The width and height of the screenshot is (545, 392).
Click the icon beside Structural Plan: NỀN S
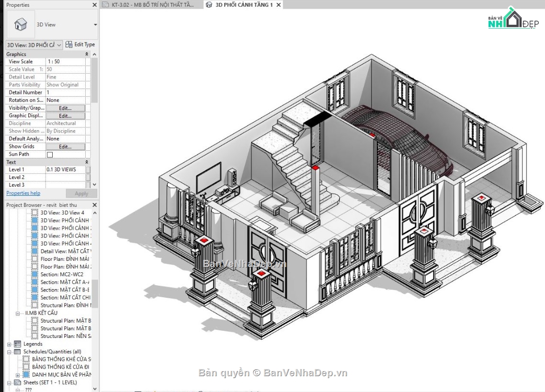(35, 336)
